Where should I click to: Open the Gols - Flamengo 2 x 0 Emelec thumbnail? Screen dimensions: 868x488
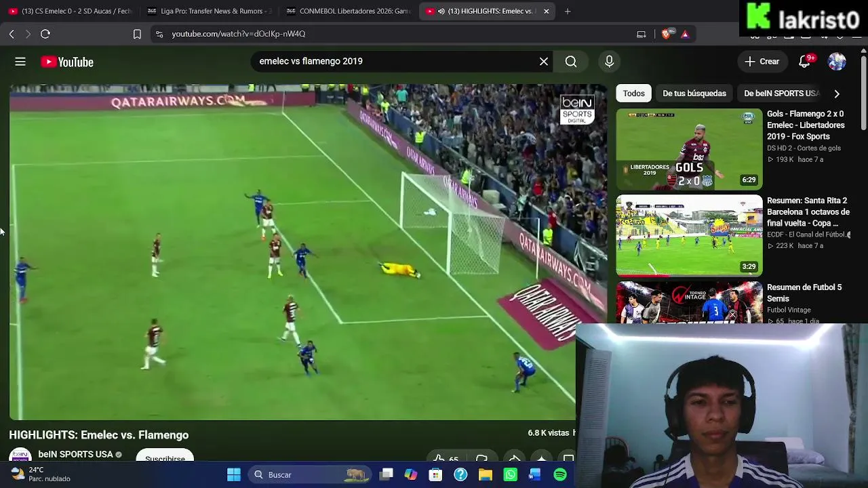point(689,149)
